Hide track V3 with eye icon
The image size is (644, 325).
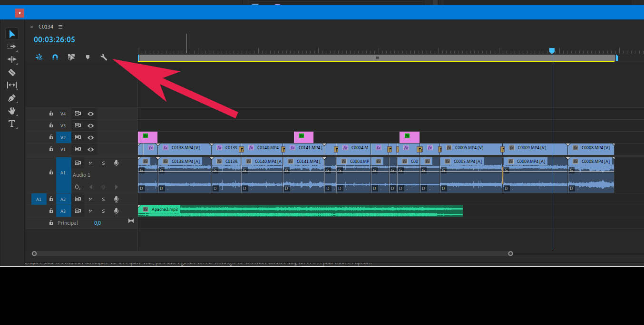coord(90,125)
